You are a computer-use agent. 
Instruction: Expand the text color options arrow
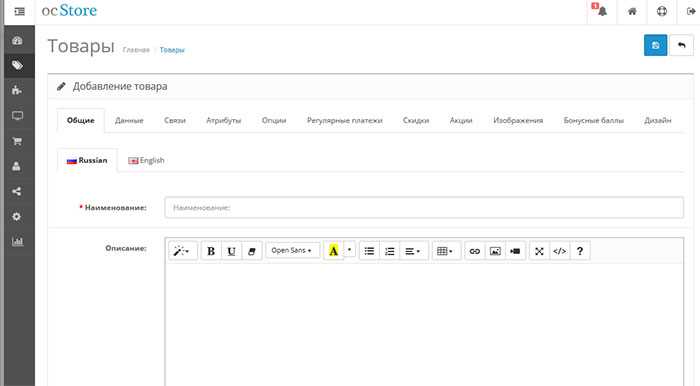coord(350,250)
